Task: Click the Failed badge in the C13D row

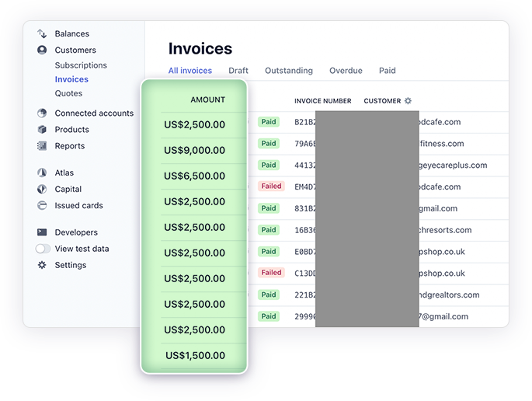Action: 271,272
